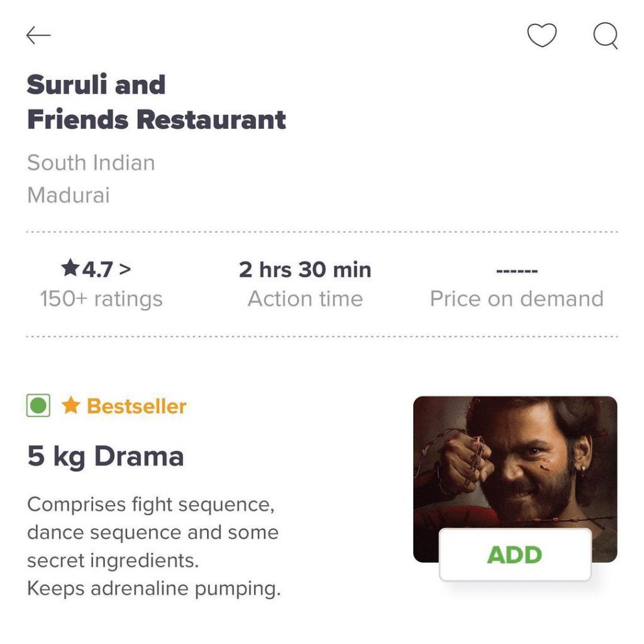Image resolution: width=644 pixels, height=644 pixels.
Task: Select the Suruli and Friends Restaurant title
Action: [x=156, y=102]
